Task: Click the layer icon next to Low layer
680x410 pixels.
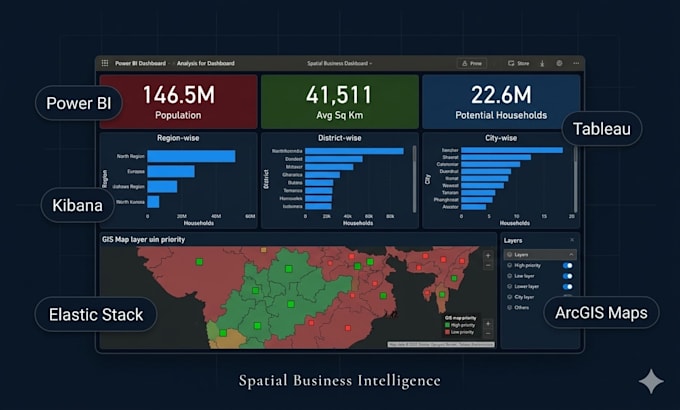Action: click(510, 276)
